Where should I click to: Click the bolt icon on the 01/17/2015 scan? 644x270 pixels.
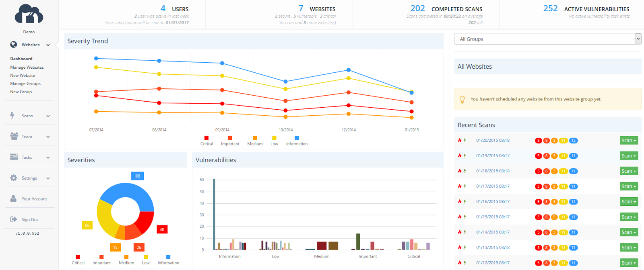pos(465,186)
